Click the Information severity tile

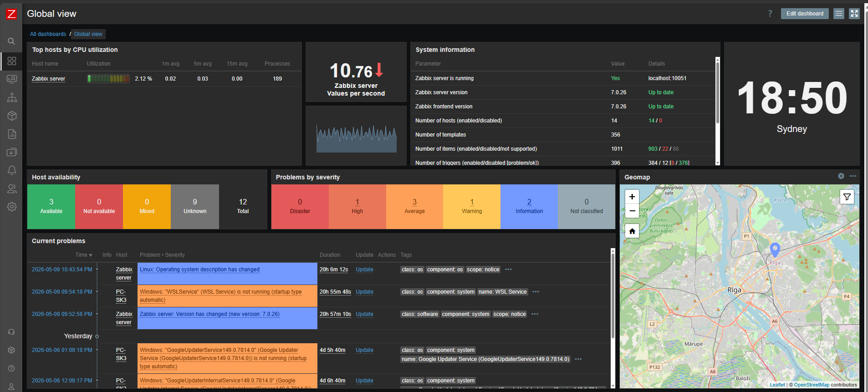(529, 207)
